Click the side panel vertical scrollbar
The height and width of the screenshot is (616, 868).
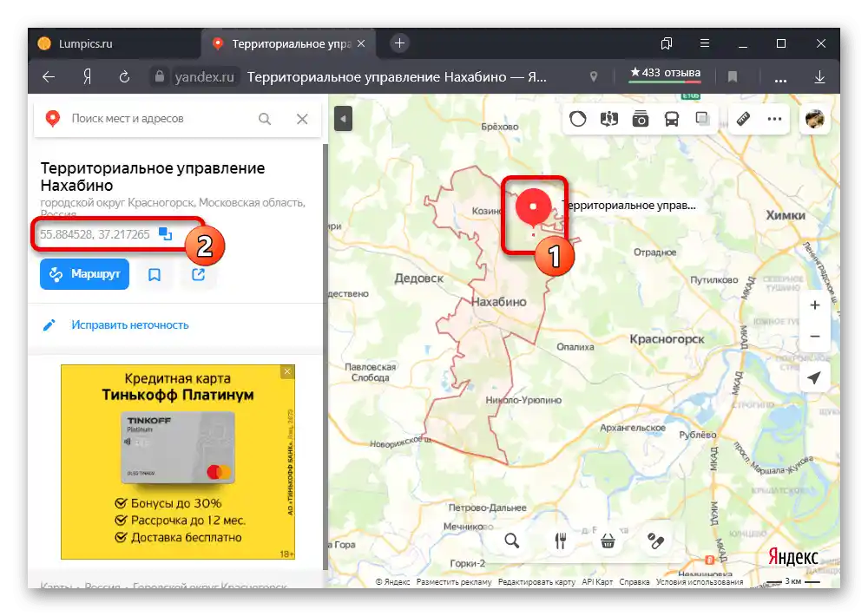click(x=325, y=357)
